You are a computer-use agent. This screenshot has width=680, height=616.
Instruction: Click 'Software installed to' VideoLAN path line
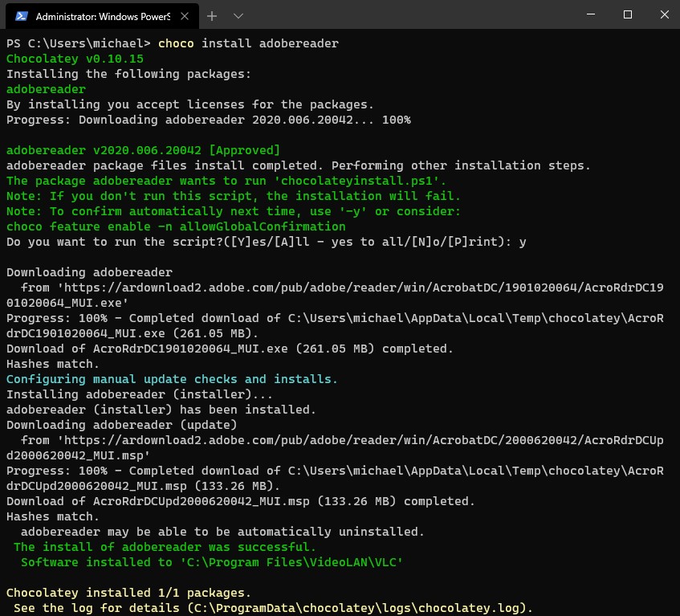click(x=212, y=562)
